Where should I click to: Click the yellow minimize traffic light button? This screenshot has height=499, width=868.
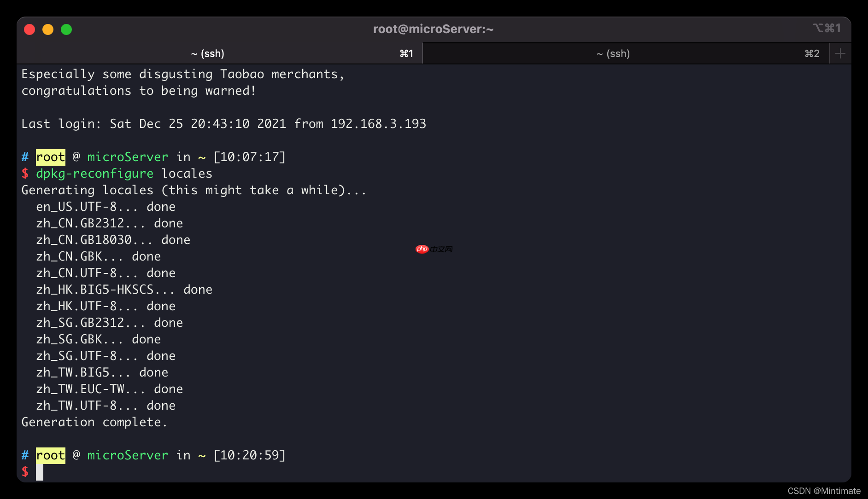[48, 29]
